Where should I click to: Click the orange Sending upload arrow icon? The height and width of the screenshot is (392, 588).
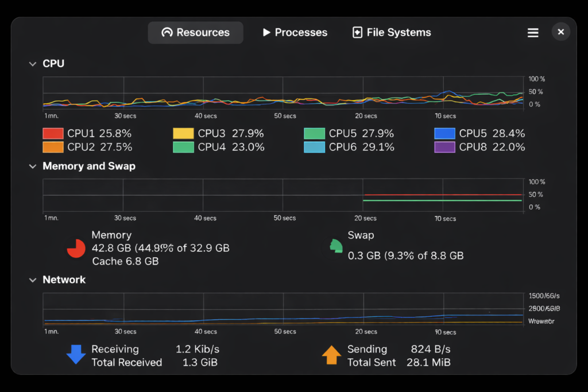[x=331, y=355]
